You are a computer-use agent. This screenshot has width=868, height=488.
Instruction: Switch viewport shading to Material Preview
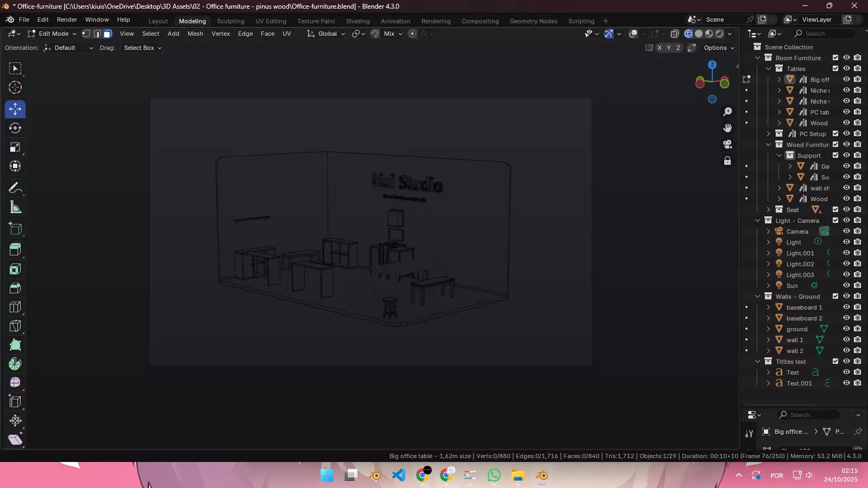[x=709, y=34]
